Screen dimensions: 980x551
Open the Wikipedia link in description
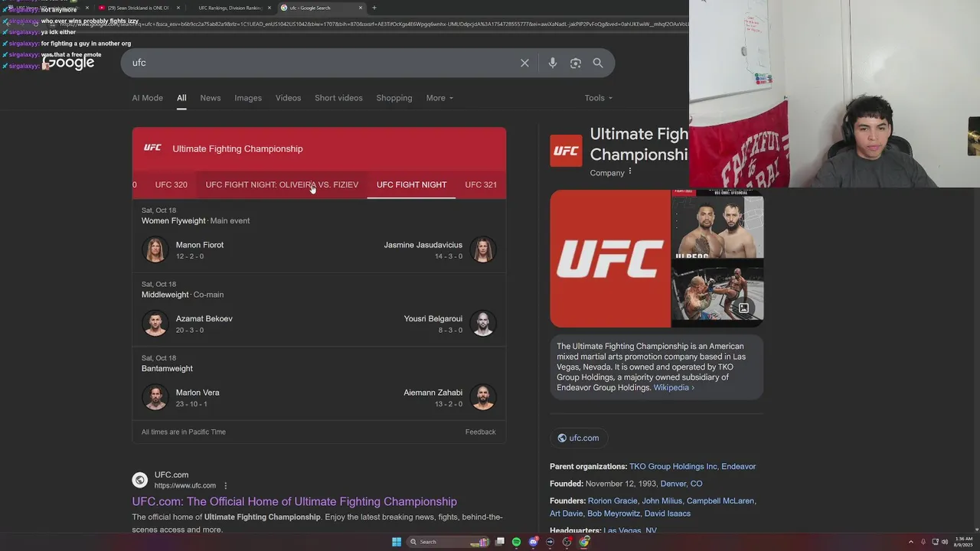point(674,387)
